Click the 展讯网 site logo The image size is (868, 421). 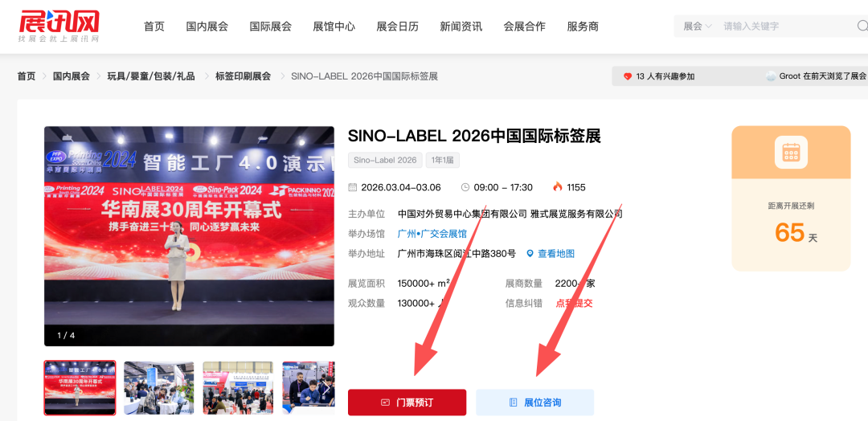59,27
